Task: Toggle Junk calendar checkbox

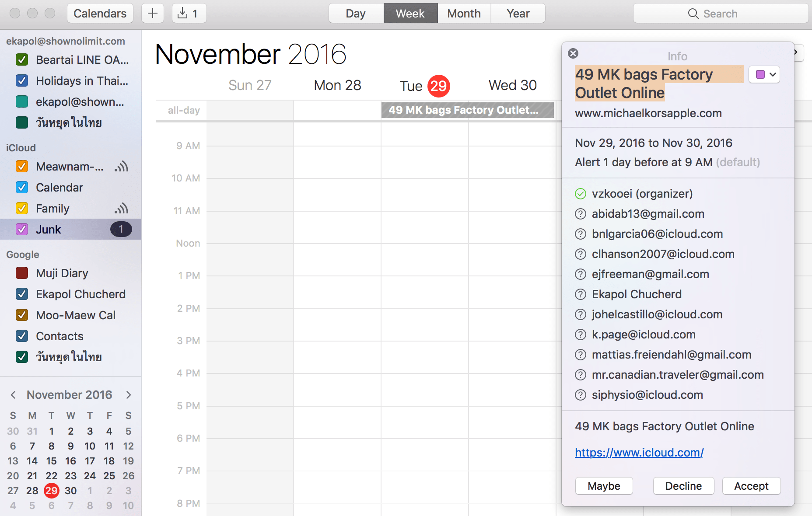Action: point(22,229)
